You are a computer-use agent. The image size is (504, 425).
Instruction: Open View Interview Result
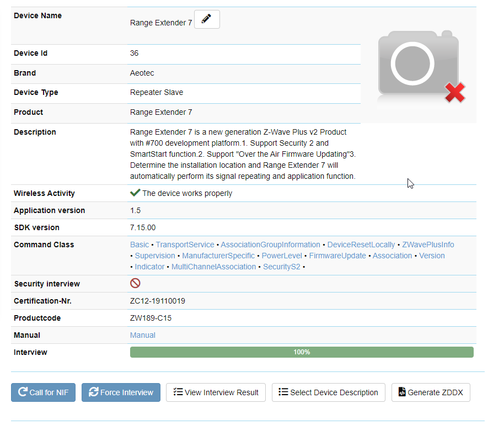[x=216, y=392]
